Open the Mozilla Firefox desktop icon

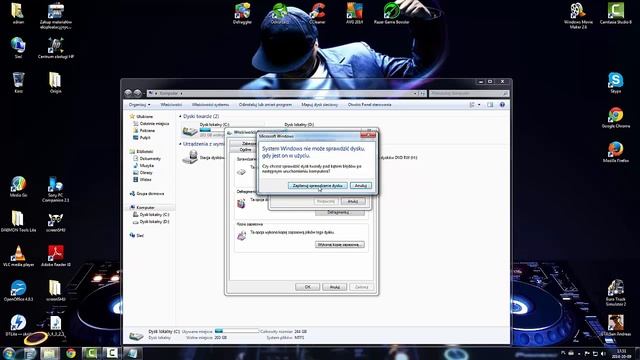point(616,152)
